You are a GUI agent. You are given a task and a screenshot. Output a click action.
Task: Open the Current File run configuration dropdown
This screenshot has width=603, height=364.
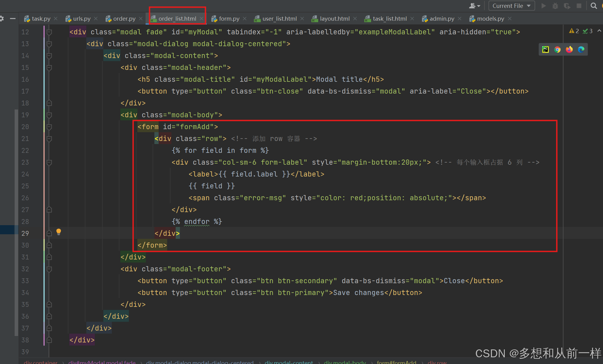point(511,6)
